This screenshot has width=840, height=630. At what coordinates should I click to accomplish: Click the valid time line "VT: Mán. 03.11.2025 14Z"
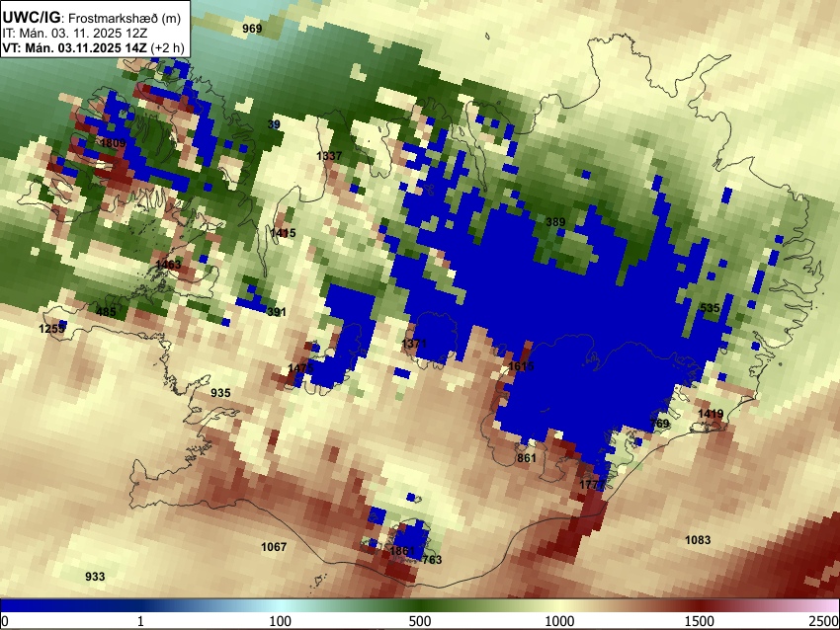74,47
